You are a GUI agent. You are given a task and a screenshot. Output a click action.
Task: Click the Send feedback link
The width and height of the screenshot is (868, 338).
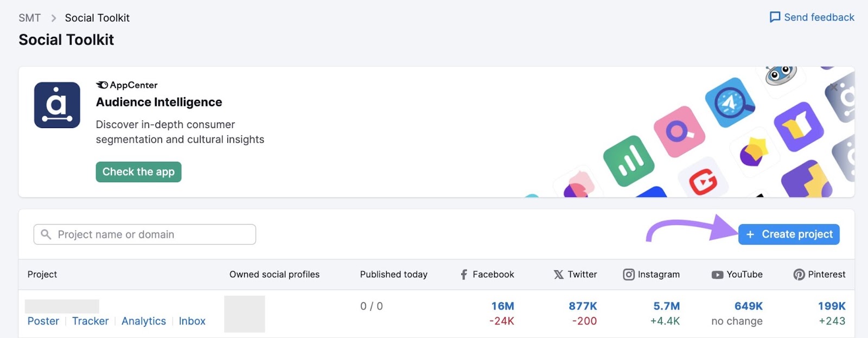click(818, 17)
